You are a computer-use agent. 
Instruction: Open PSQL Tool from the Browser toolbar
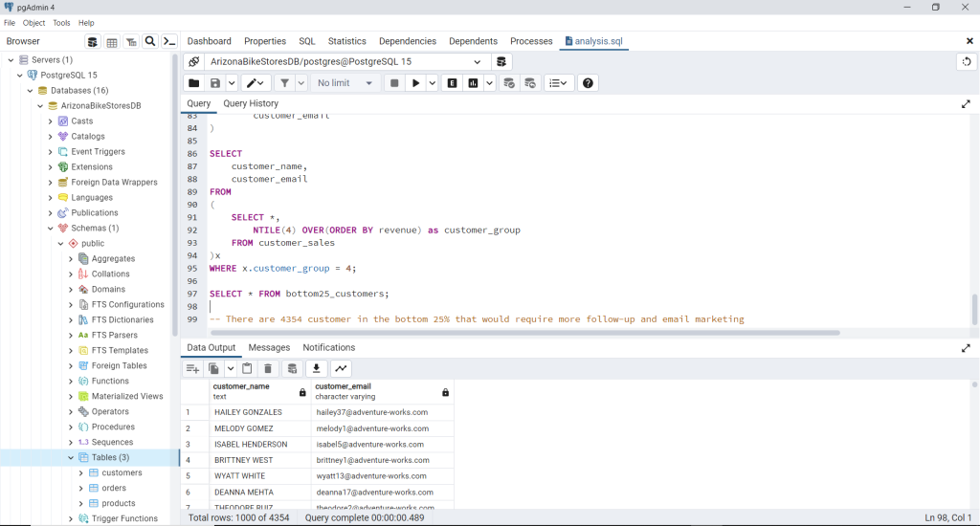(169, 42)
